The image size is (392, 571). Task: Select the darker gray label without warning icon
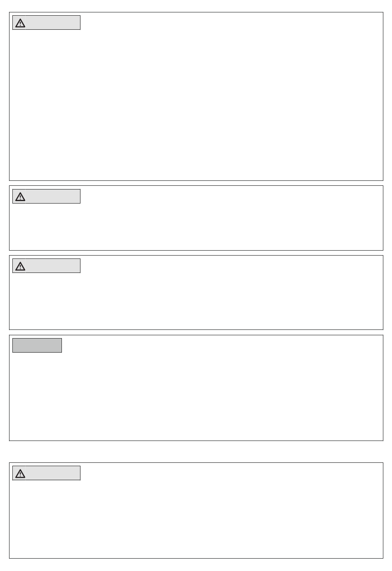37,345
